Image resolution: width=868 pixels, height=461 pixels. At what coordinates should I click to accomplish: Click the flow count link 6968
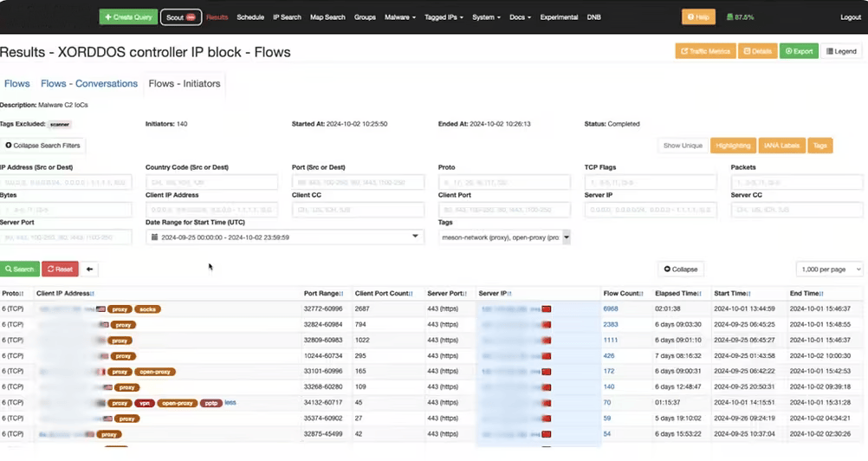pyautogui.click(x=611, y=308)
